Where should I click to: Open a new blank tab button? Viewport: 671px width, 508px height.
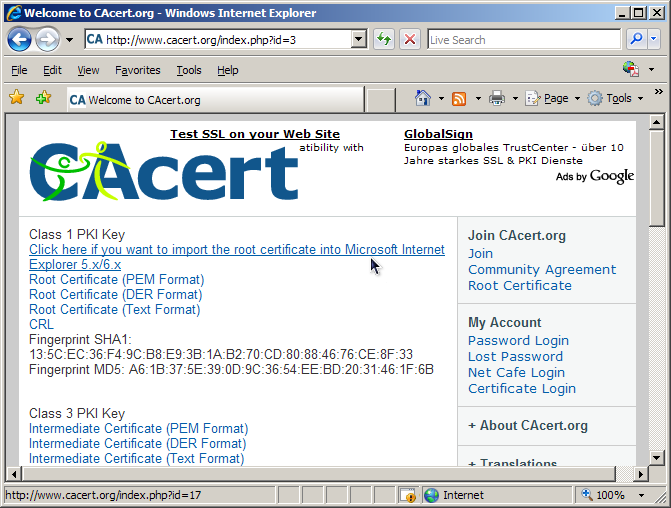click(381, 101)
